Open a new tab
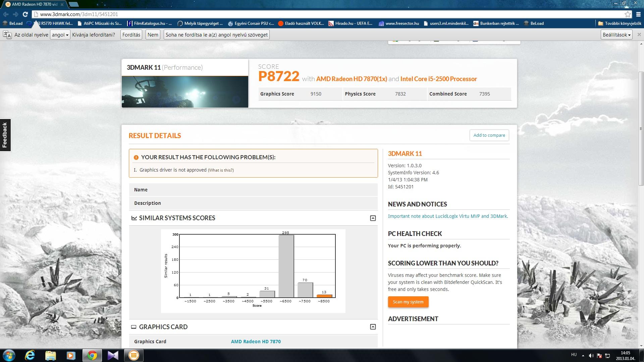The image size is (644, 362). click(74, 4)
